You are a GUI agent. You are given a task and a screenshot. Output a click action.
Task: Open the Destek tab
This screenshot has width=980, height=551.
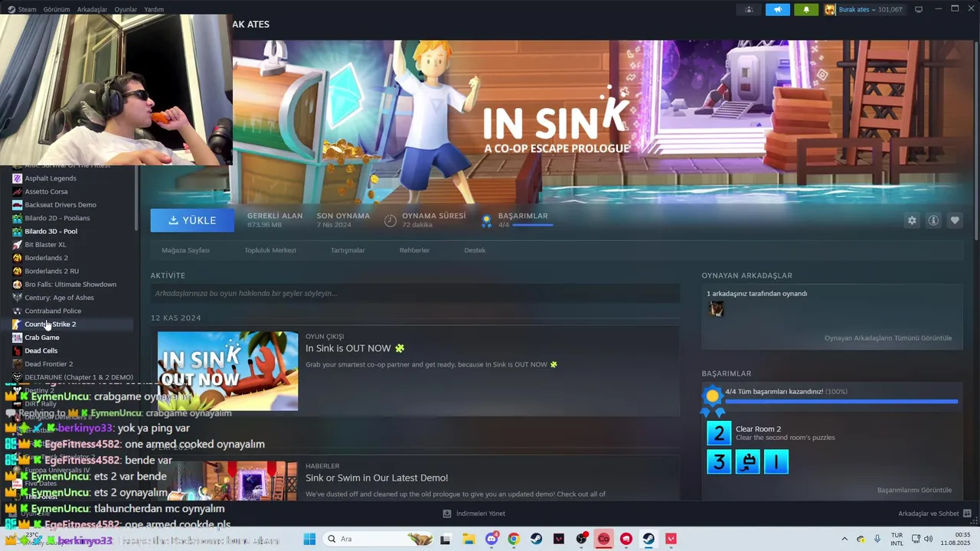pos(475,250)
